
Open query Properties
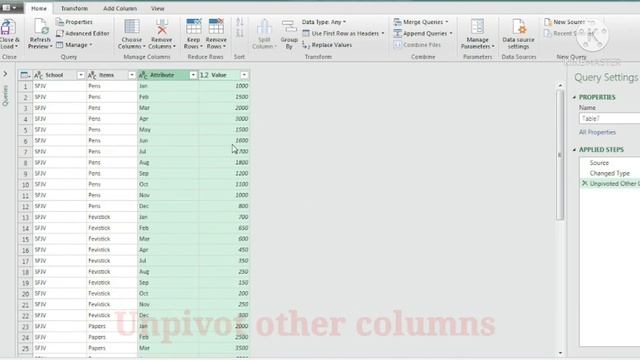74,22
